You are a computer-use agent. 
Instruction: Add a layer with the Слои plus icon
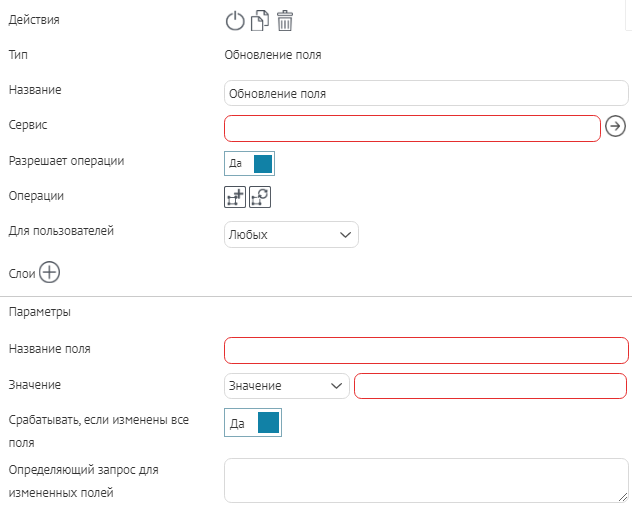coord(50,272)
